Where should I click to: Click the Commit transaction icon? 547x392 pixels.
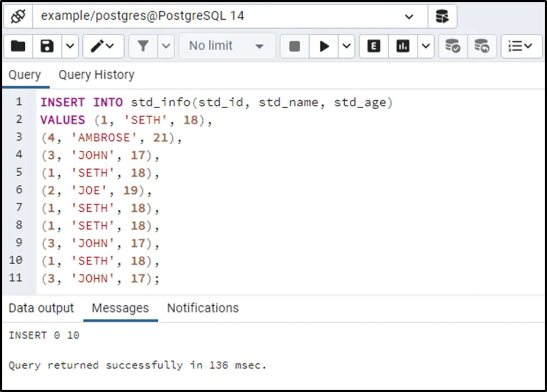click(x=452, y=46)
